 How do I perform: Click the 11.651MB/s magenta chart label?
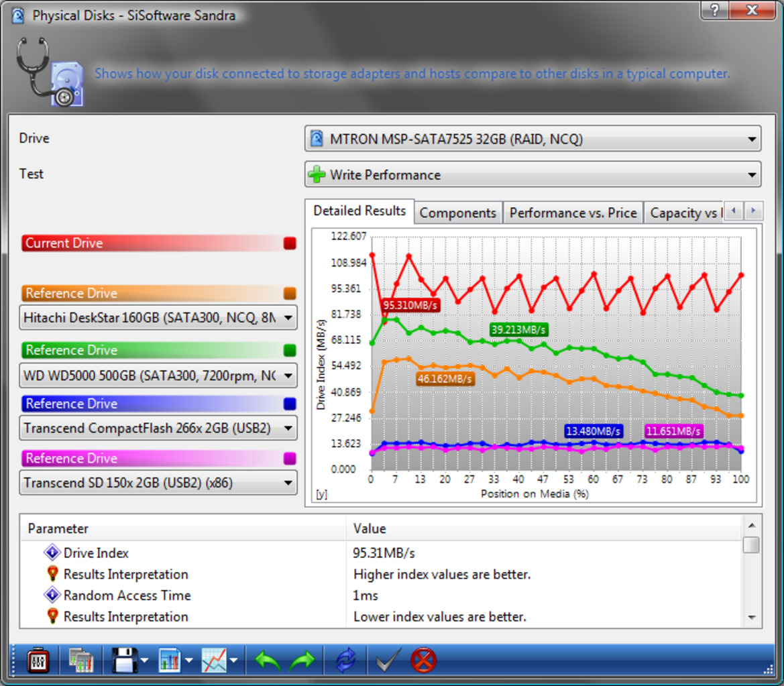(x=673, y=431)
